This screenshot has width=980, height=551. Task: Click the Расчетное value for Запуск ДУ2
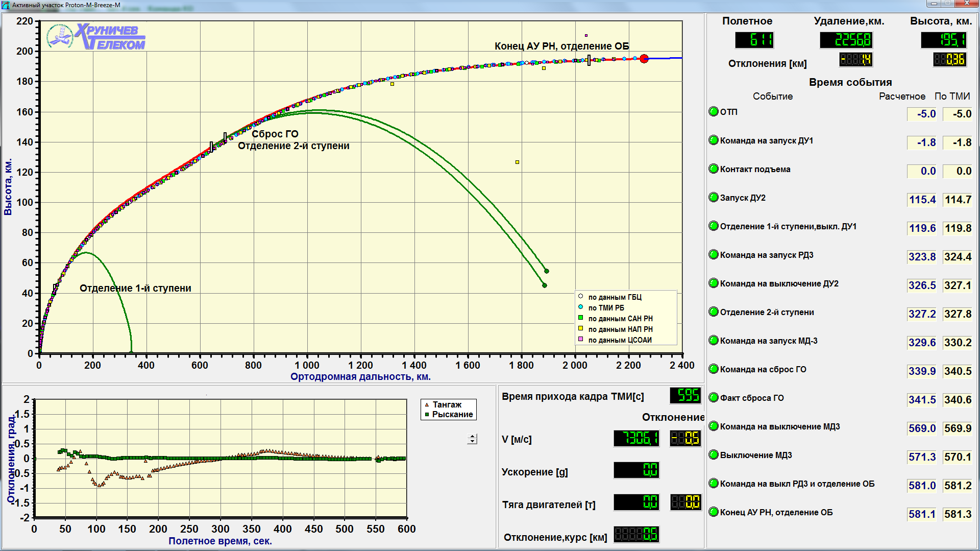click(x=922, y=200)
